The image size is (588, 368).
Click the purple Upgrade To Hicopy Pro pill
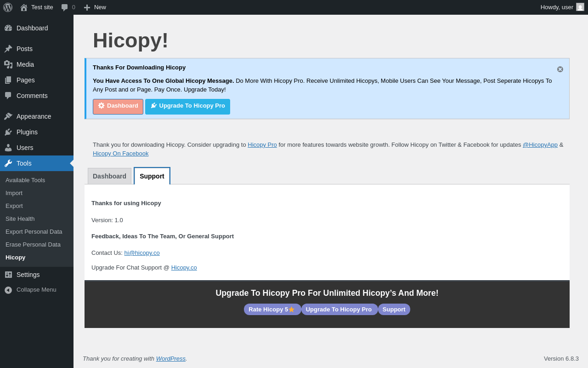point(339,309)
